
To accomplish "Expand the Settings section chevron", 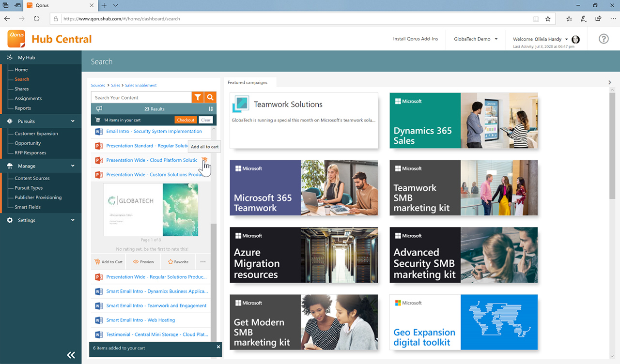I will click(x=73, y=220).
